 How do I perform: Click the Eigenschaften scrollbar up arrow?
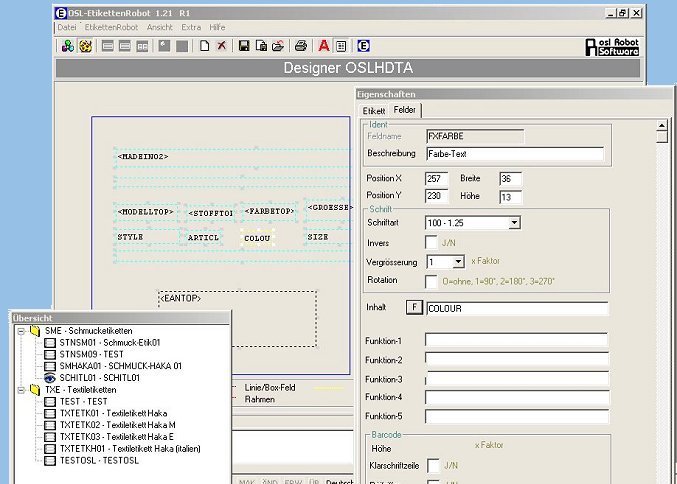click(x=662, y=125)
